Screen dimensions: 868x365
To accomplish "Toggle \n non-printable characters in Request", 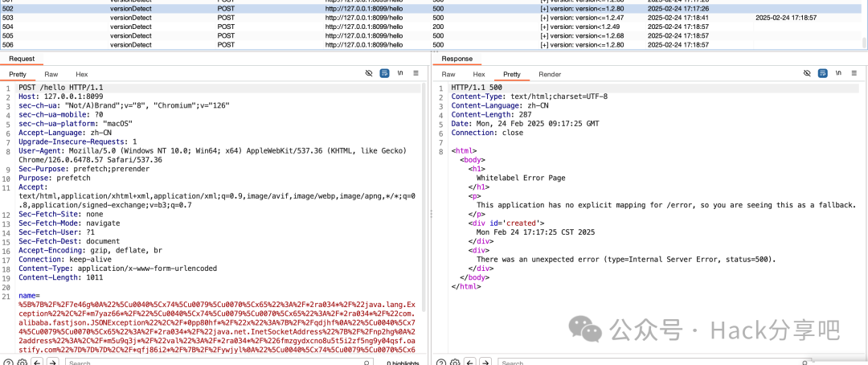I will click(x=400, y=74).
